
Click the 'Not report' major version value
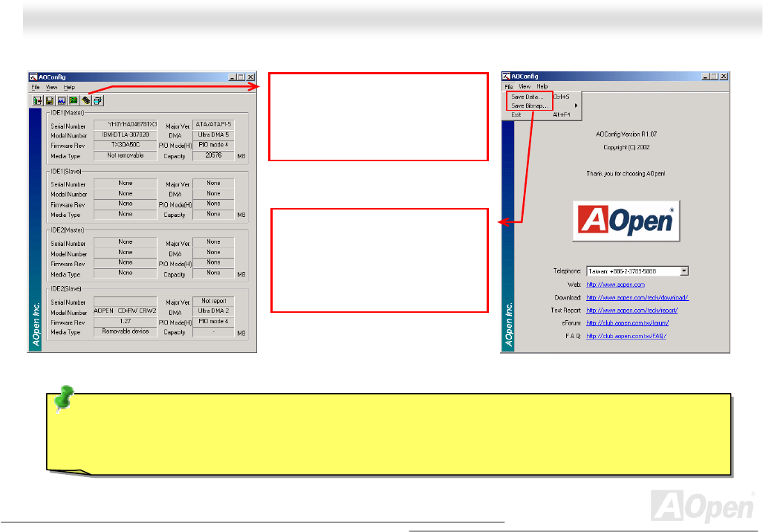tap(214, 301)
